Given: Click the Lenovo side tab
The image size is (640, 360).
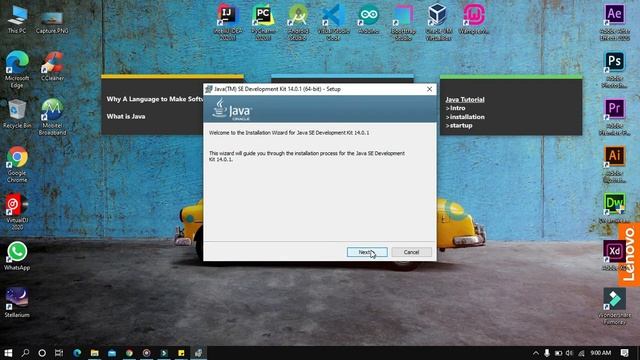Looking at the screenshot, I should click(x=629, y=255).
